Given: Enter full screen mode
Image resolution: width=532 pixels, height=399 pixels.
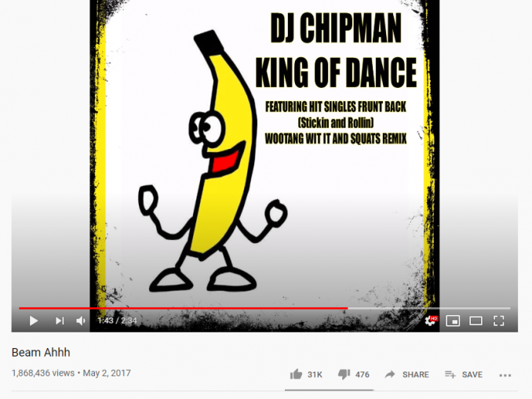Looking at the screenshot, I should pyautogui.click(x=498, y=321).
